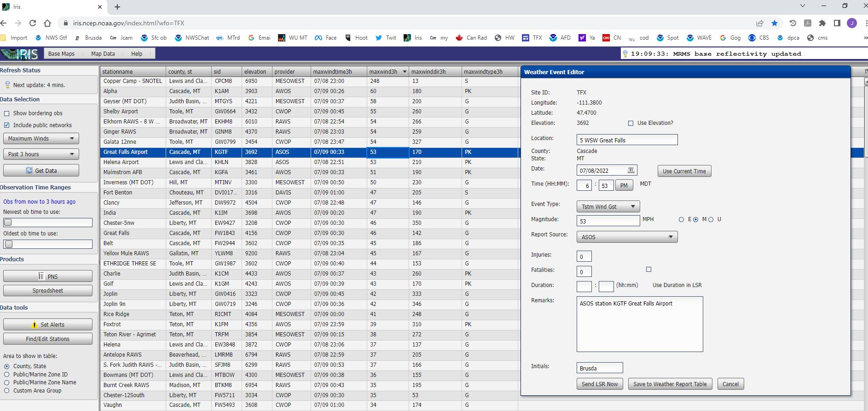
Task: Check the Use Elevation? box
Action: tap(631, 123)
